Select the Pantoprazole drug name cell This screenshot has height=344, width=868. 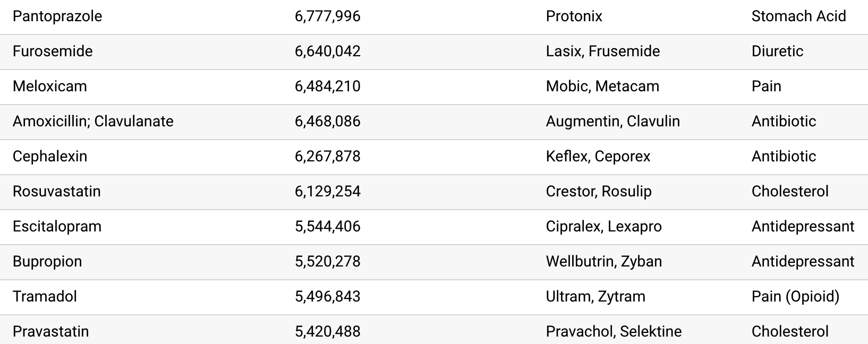coord(57,16)
